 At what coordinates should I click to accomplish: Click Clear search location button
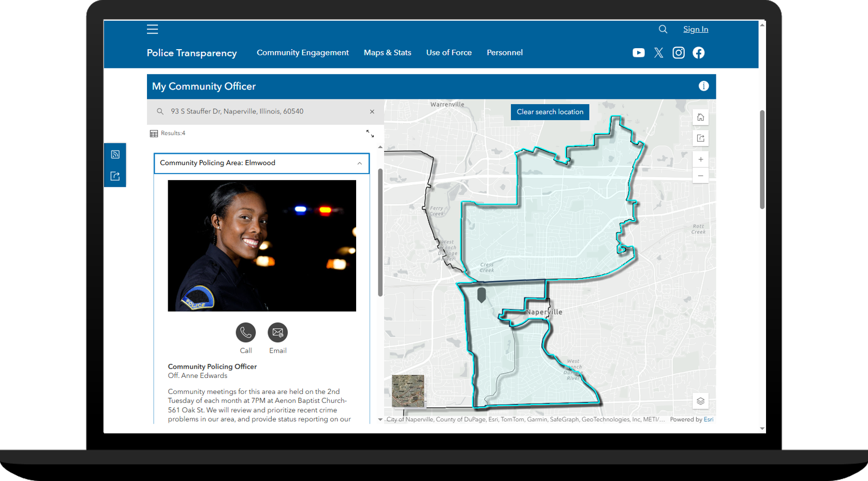pos(550,112)
